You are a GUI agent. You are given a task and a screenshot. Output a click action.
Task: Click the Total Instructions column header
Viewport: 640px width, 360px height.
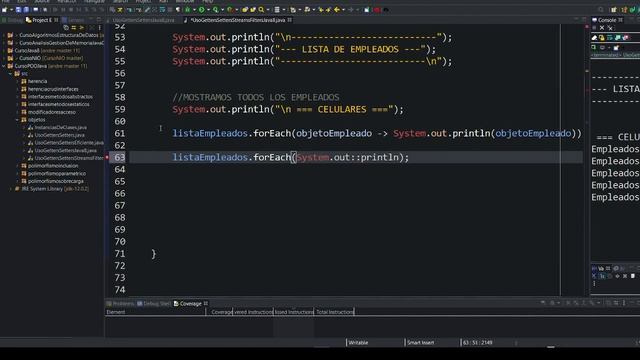(x=334, y=312)
